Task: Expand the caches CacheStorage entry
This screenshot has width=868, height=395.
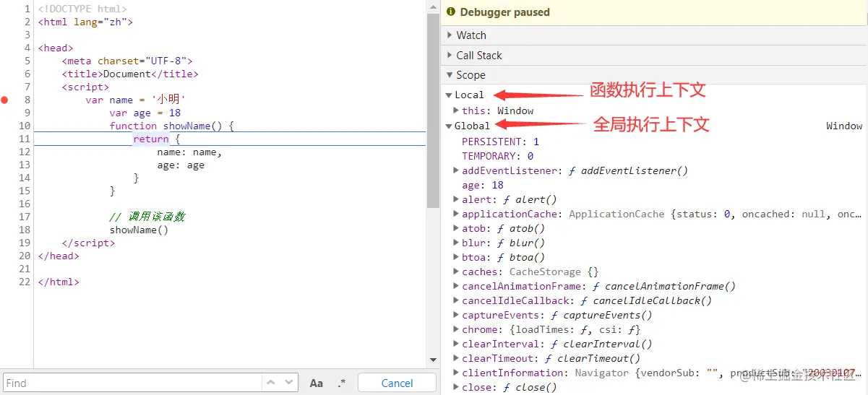Action: pyautogui.click(x=456, y=272)
